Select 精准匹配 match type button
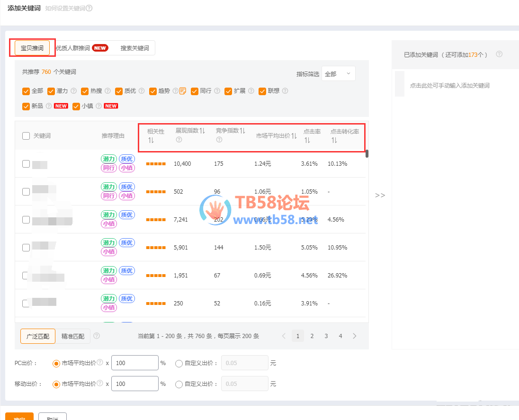 [x=73, y=336]
